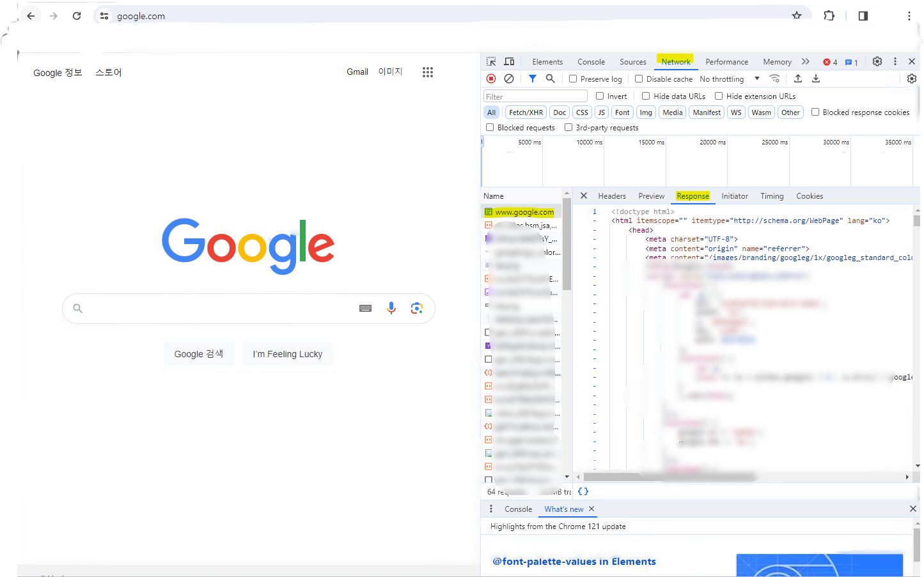924x577 pixels.
Task: Filter requests by Fetch/XHR
Action: click(x=526, y=112)
